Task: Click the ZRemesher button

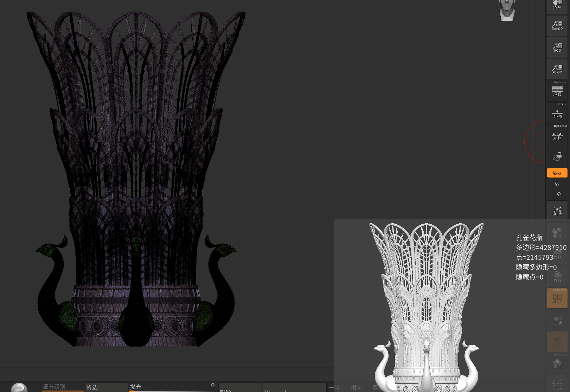Action: [294, 388]
